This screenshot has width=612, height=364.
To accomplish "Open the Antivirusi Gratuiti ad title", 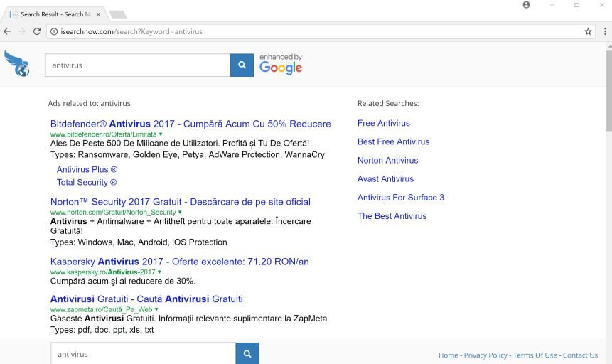I will [x=146, y=299].
